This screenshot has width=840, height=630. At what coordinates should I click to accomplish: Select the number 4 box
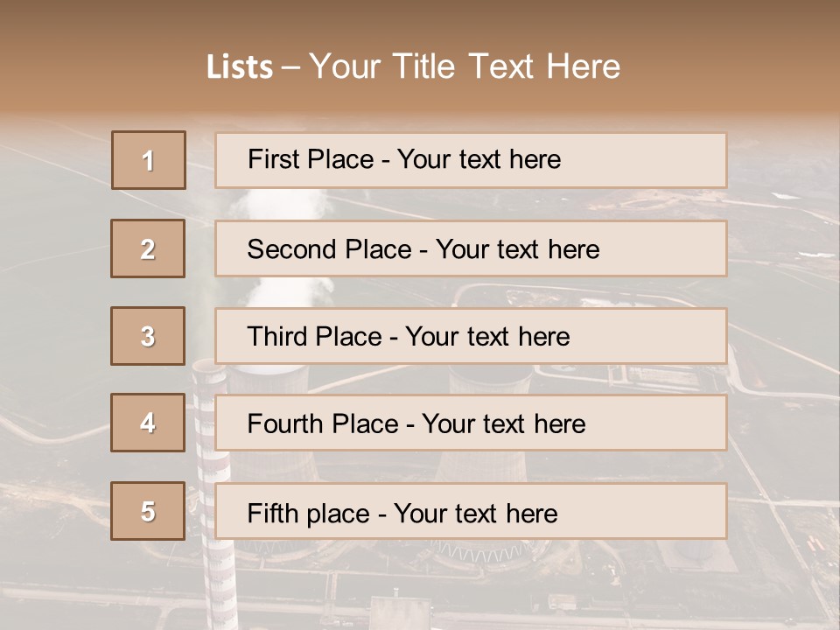[149, 423]
